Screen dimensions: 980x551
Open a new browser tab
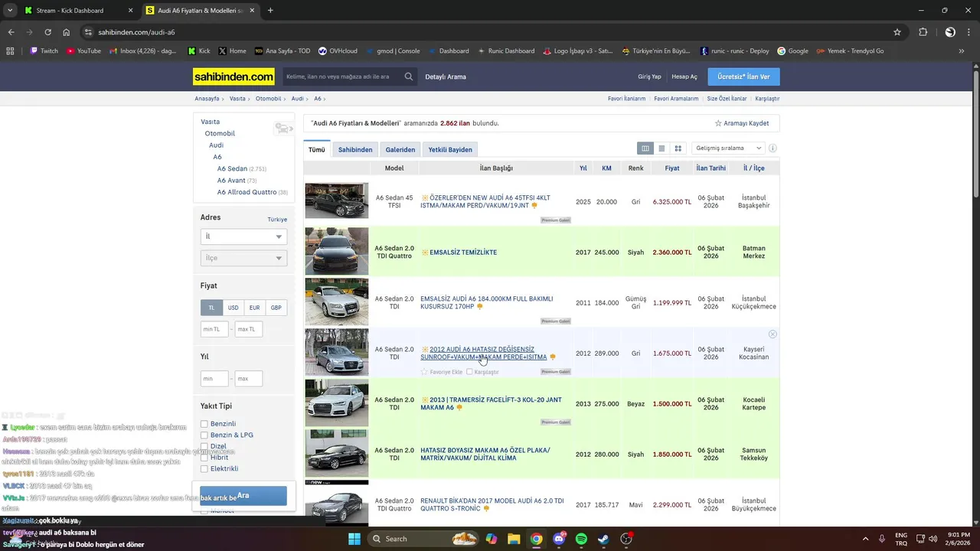tap(270, 11)
